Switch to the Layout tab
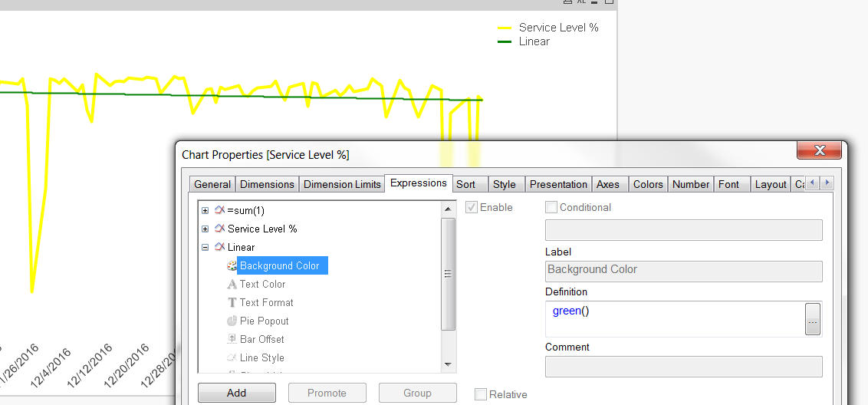 pos(771,185)
